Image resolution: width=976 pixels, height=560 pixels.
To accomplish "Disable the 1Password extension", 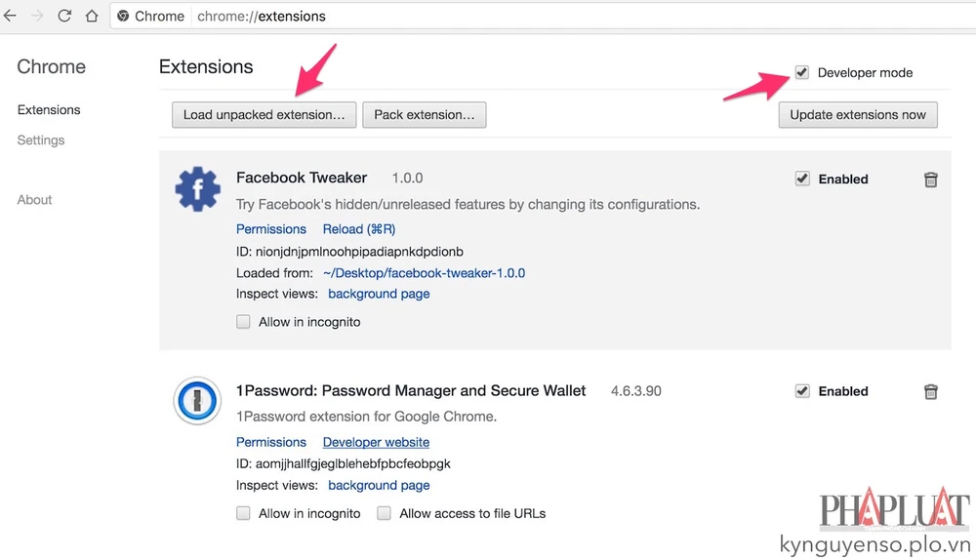I will [802, 391].
